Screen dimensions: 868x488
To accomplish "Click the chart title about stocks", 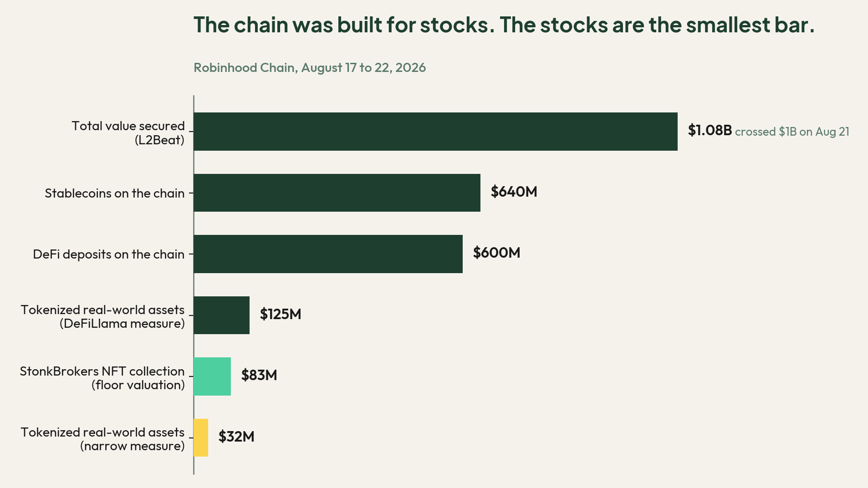I will (504, 25).
